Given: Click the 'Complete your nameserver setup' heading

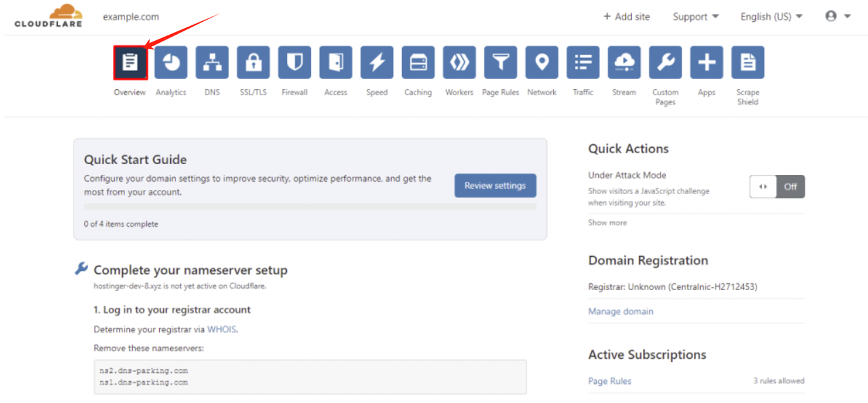Looking at the screenshot, I should [190, 270].
